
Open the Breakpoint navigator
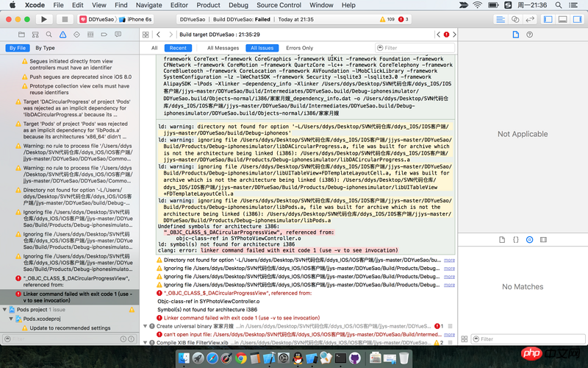click(x=104, y=35)
